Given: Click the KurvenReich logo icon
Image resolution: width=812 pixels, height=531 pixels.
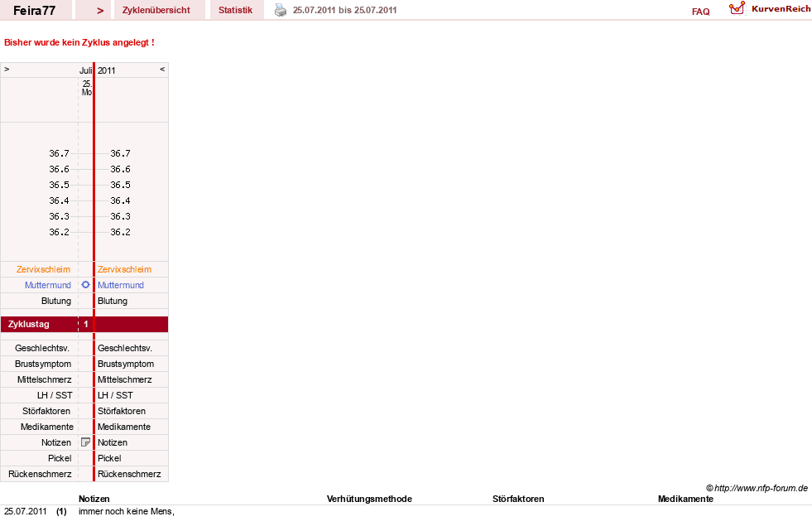Looking at the screenshot, I should 737,8.
